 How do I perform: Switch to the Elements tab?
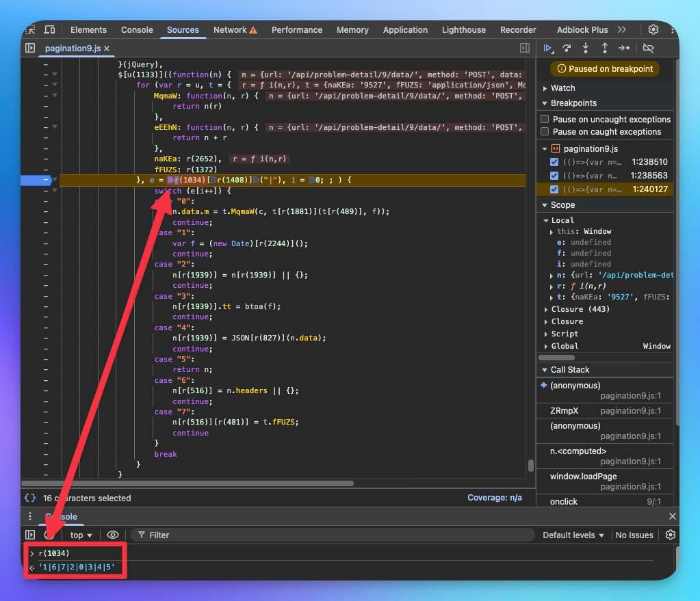pyautogui.click(x=88, y=30)
